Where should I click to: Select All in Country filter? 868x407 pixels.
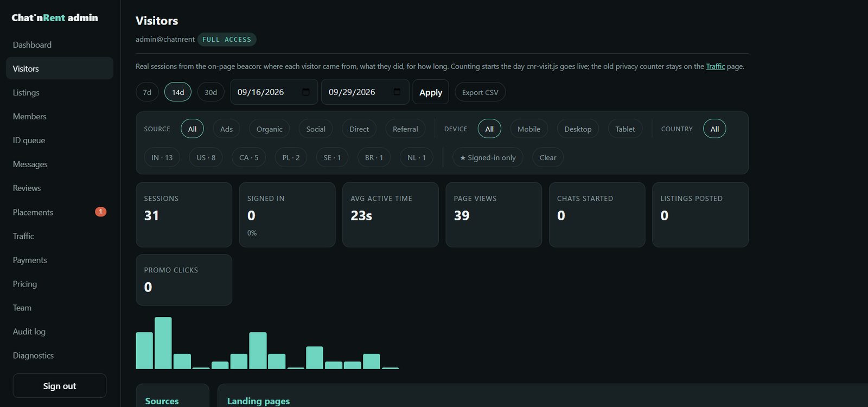tap(714, 129)
